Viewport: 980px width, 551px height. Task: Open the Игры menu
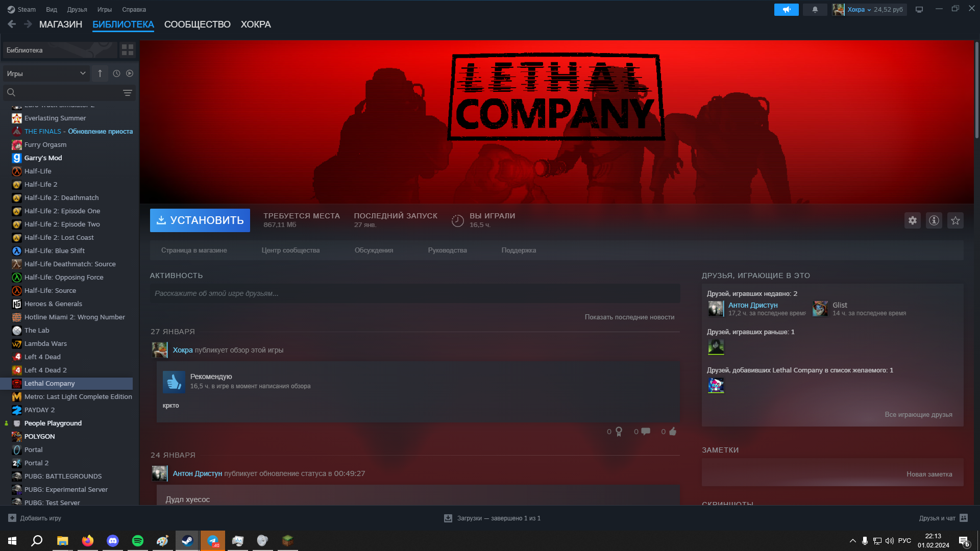click(x=105, y=10)
